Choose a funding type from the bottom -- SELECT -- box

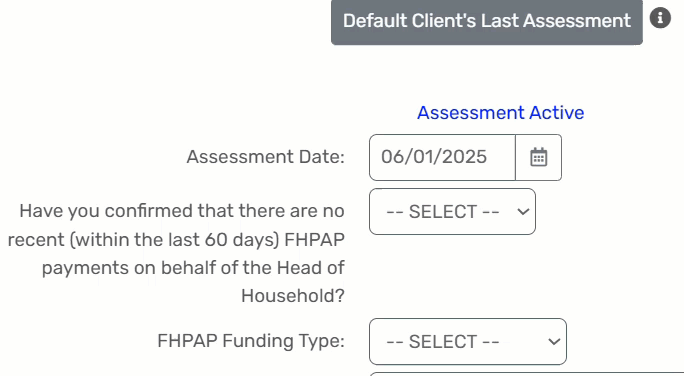468,342
